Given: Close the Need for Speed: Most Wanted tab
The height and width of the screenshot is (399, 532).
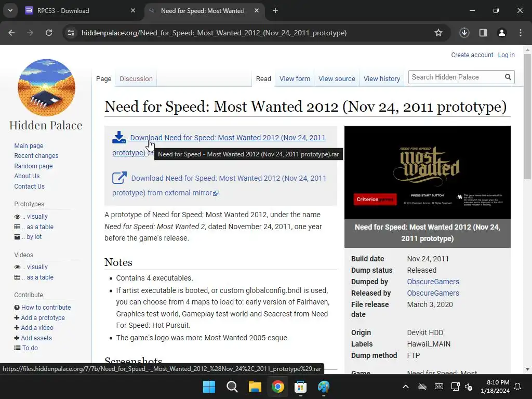Looking at the screenshot, I should [x=257, y=10].
